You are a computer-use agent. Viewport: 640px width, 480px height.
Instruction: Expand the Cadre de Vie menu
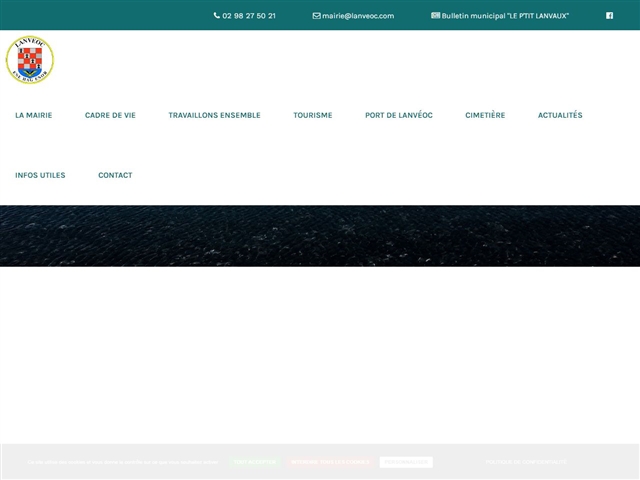(x=110, y=115)
